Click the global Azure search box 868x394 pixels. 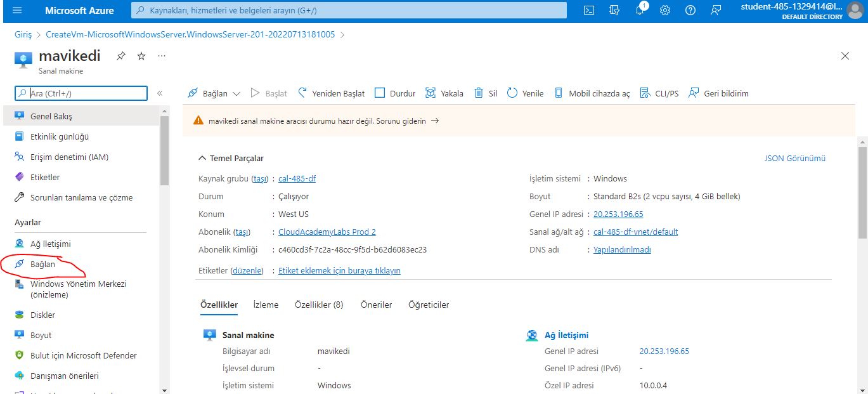349,10
